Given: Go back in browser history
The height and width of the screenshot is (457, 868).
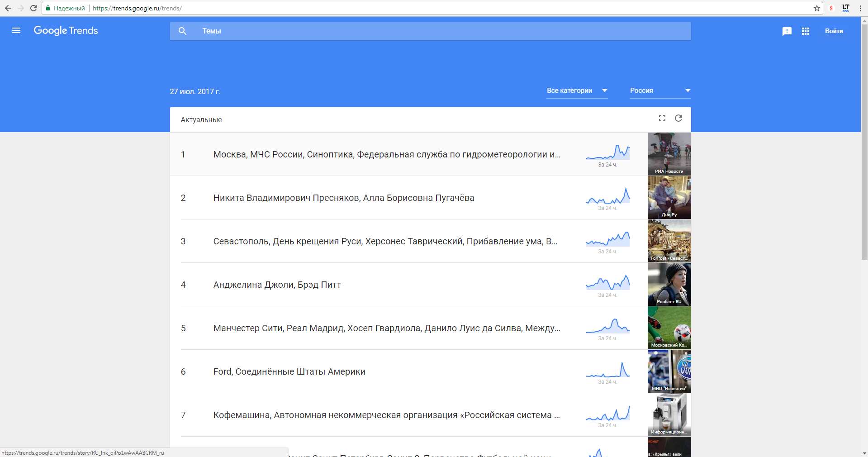Looking at the screenshot, I should coord(8,8).
